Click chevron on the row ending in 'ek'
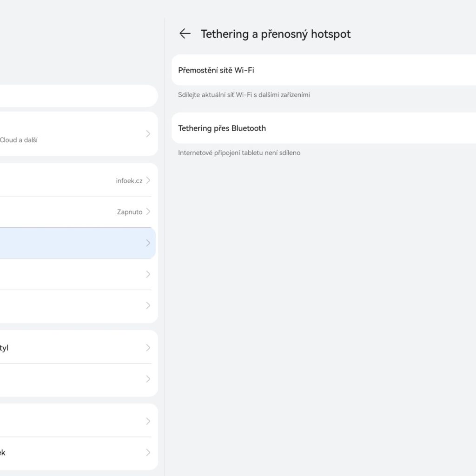The width and height of the screenshot is (476, 476). pyautogui.click(x=148, y=452)
